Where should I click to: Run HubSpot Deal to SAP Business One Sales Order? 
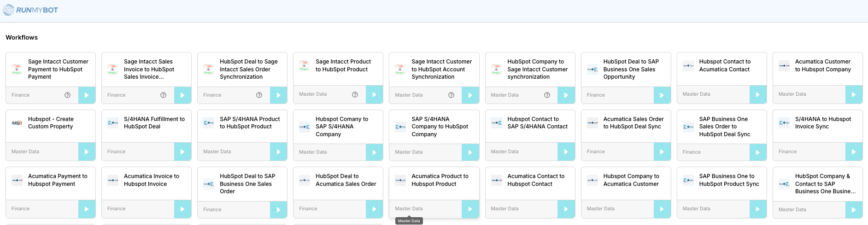[278, 210]
